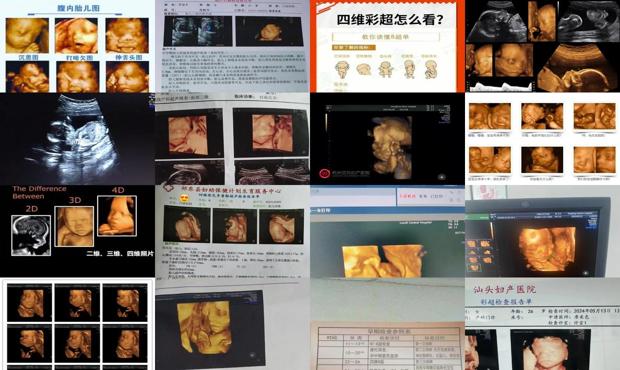This screenshot has width=620, height=370.
Task: Open the orange 四维彩超怎么看? poster
Action: pyautogui.click(x=388, y=46)
